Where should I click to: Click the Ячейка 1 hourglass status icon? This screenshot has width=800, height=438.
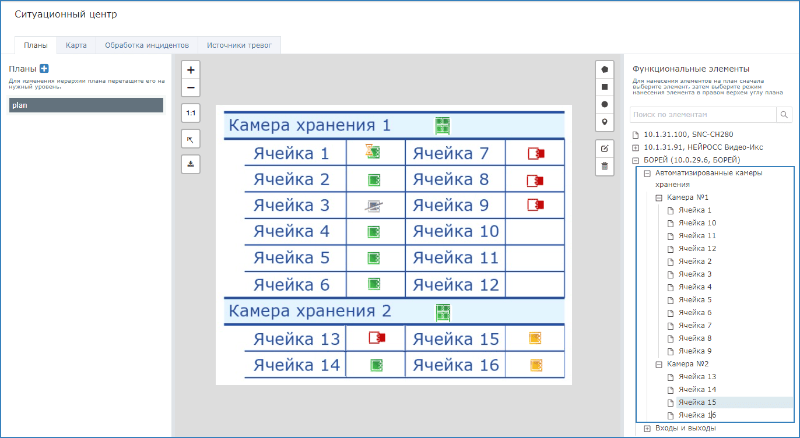coord(373,152)
